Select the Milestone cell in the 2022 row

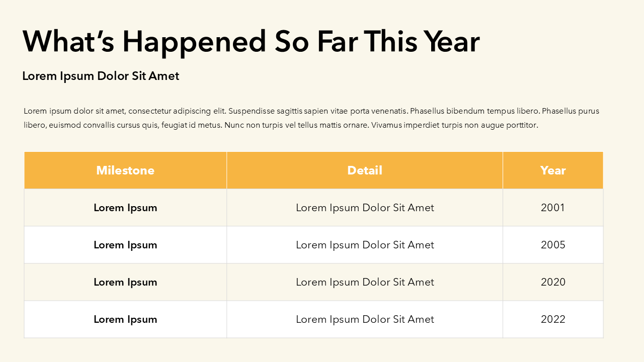125,319
